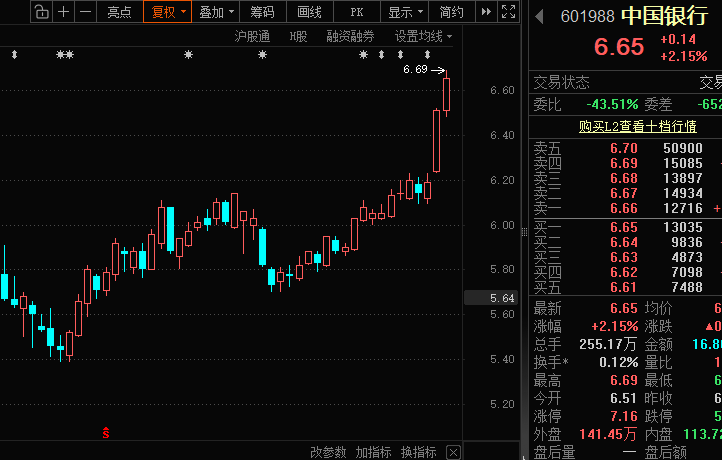Click the 买五 price 6.61

(623, 287)
